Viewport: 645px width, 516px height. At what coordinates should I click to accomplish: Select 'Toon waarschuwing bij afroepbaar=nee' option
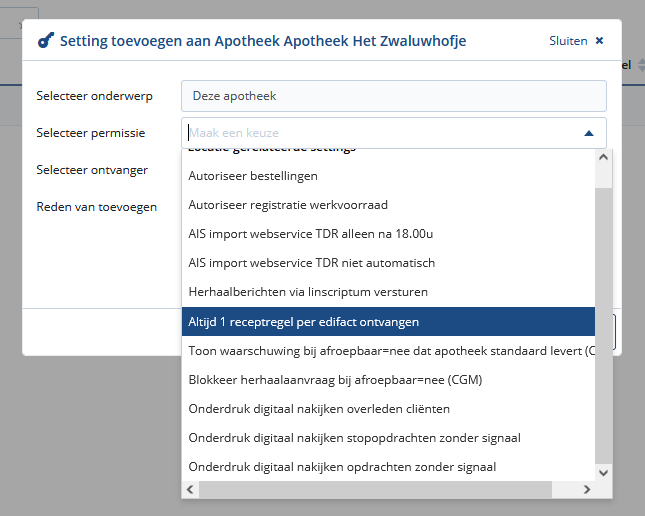click(x=390, y=351)
